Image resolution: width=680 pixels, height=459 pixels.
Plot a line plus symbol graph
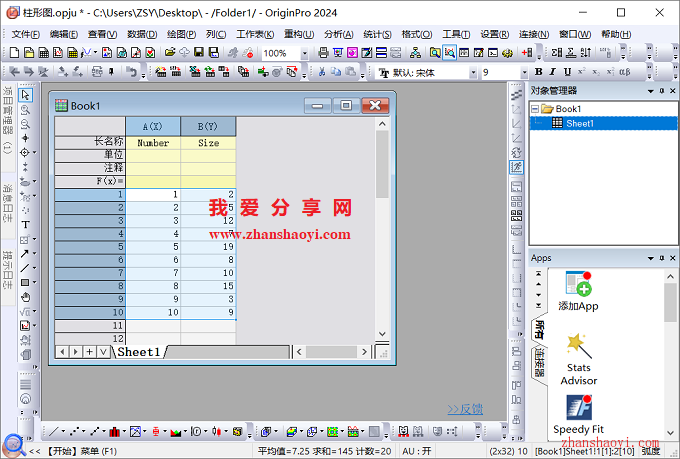[x=94, y=431]
